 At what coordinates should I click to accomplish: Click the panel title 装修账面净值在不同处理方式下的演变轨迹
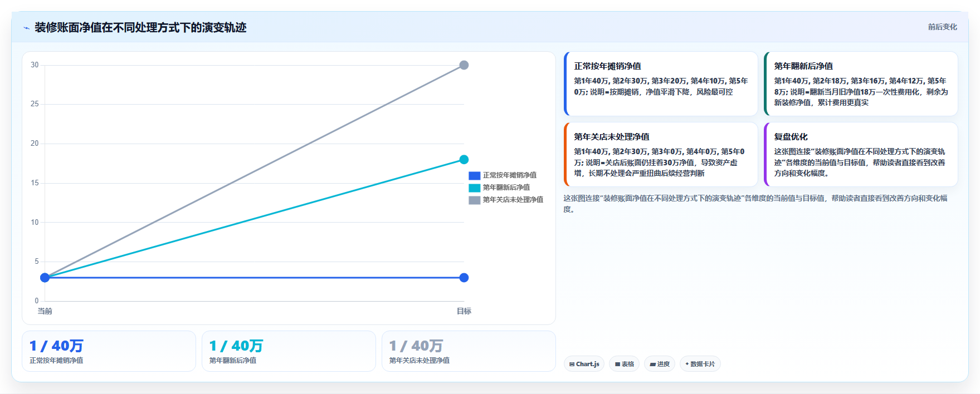(140, 27)
